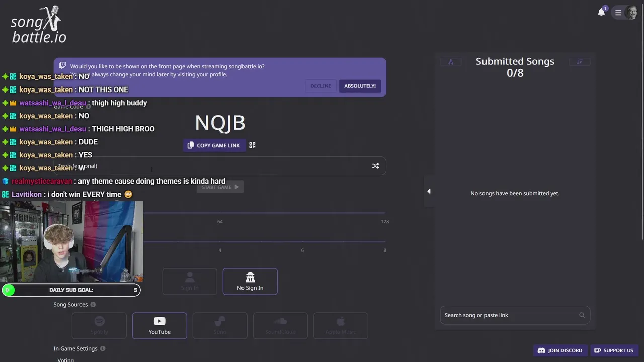
Task: Enable Suno as a song source
Action: [x=220, y=326]
